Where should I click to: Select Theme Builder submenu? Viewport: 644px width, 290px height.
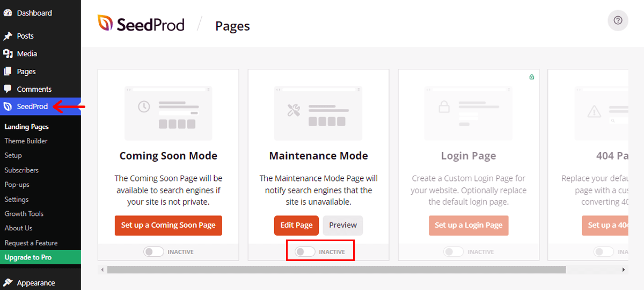(x=26, y=141)
